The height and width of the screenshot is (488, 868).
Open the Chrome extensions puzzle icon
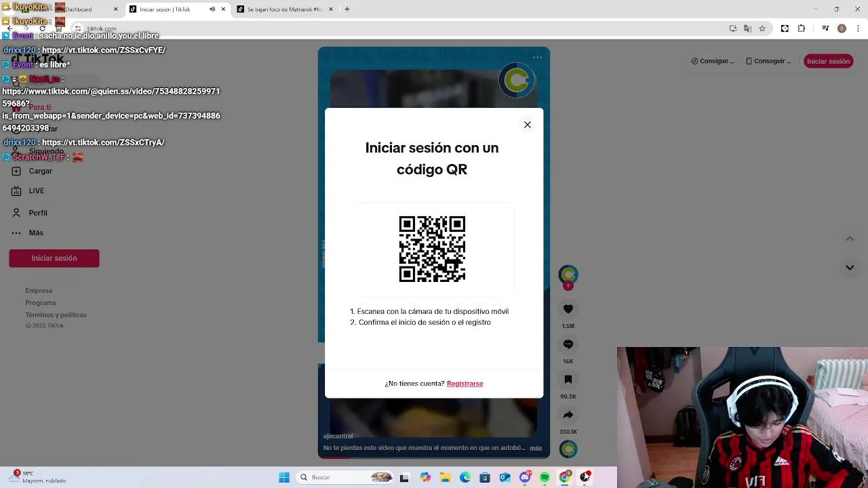(x=802, y=28)
